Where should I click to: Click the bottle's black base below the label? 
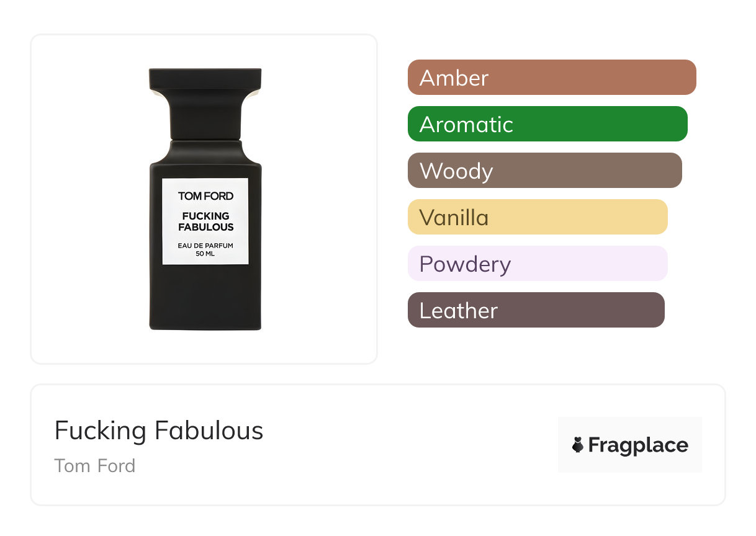point(205,298)
